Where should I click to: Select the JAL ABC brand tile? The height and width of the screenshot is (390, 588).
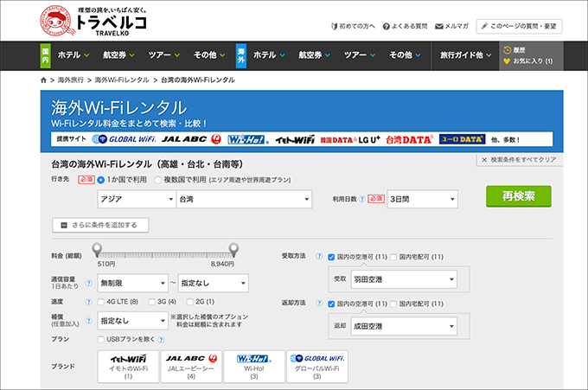(190, 366)
